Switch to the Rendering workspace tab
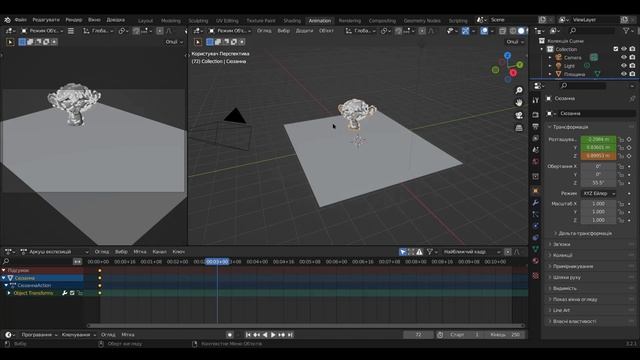The width and height of the screenshot is (640, 360). point(350,20)
